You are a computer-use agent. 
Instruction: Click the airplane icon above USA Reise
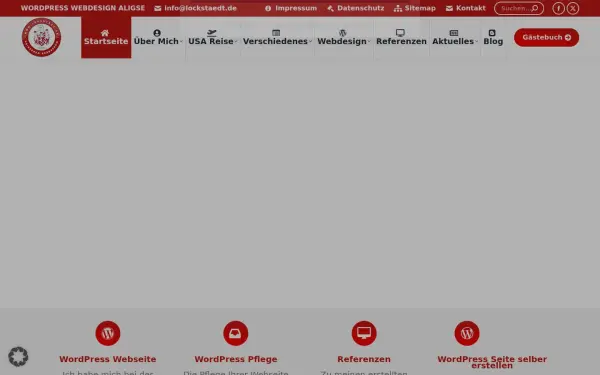coord(212,33)
